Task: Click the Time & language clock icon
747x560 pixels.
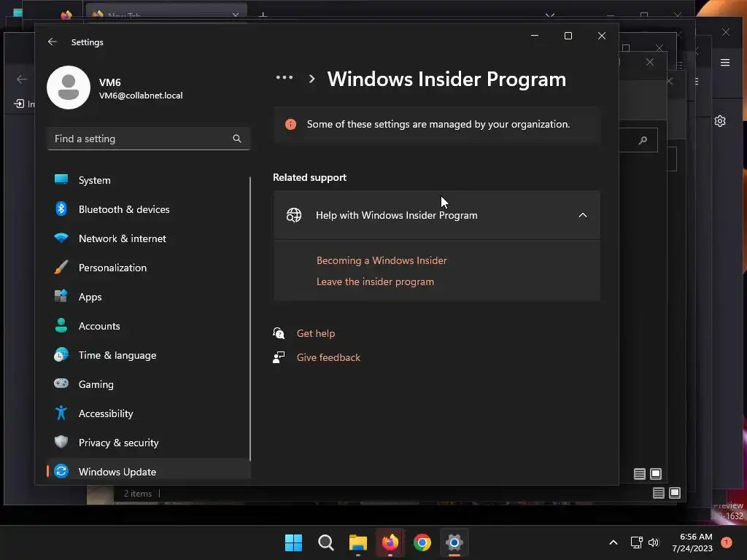Action: point(61,354)
